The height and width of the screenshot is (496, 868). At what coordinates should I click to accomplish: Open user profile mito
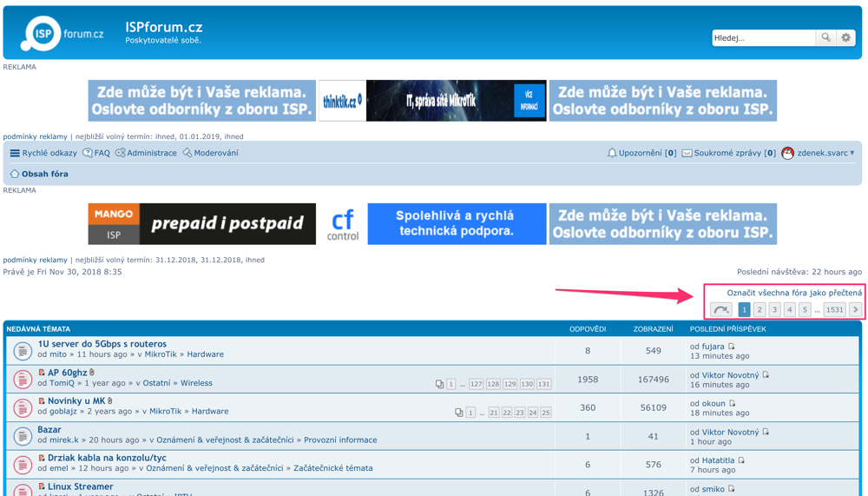(x=58, y=354)
